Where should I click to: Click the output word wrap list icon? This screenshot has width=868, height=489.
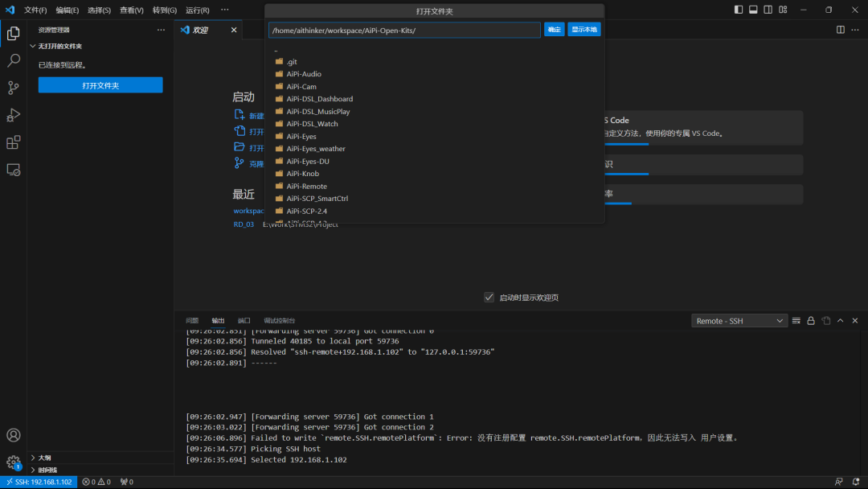(x=796, y=321)
